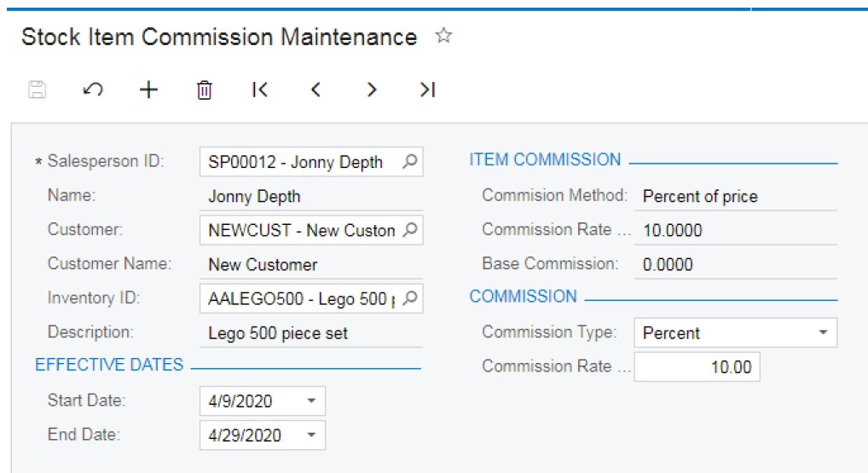
Task: Open the End Date calendar dropdown
Action: (312, 435)
